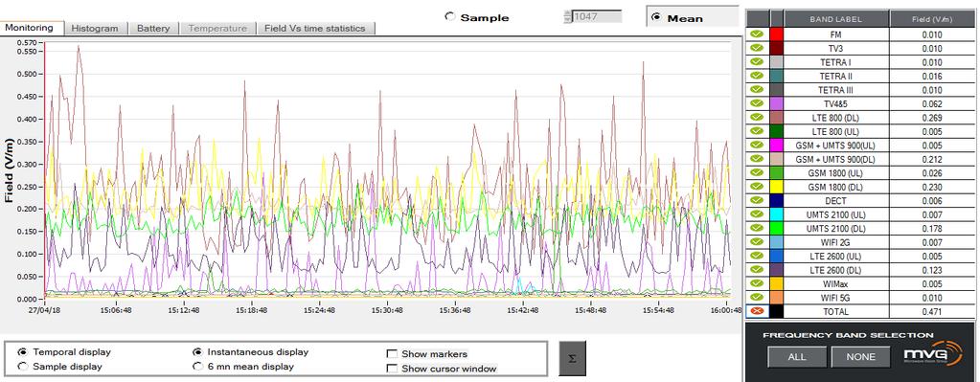
Task: Toggle visibility check for WIMax band
Action: click(757, 283)
